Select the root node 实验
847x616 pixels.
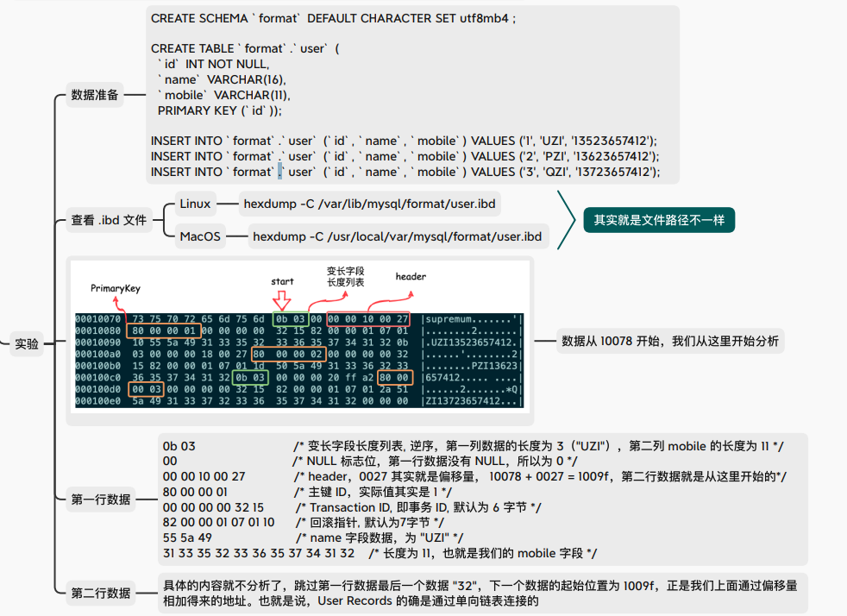coord(26,344)
